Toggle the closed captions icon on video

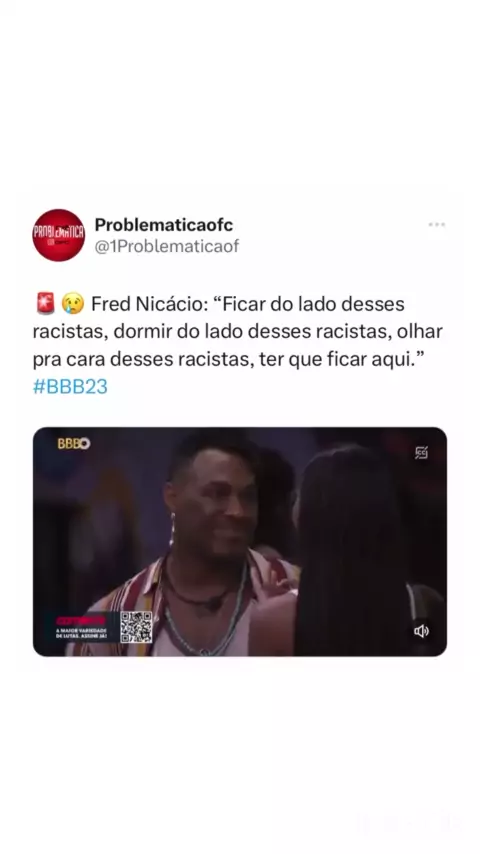(x=421, y=453)
